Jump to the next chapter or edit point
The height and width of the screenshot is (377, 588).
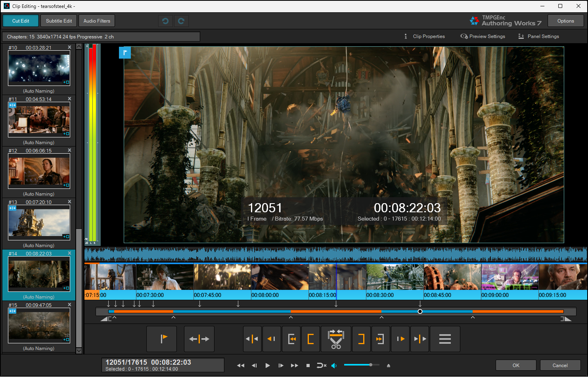420,339
